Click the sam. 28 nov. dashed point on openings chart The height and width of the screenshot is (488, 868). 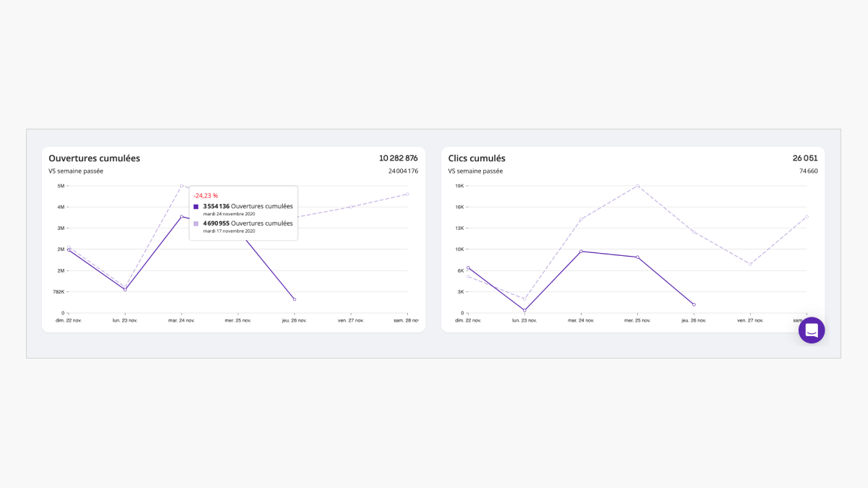pos(407,194)
